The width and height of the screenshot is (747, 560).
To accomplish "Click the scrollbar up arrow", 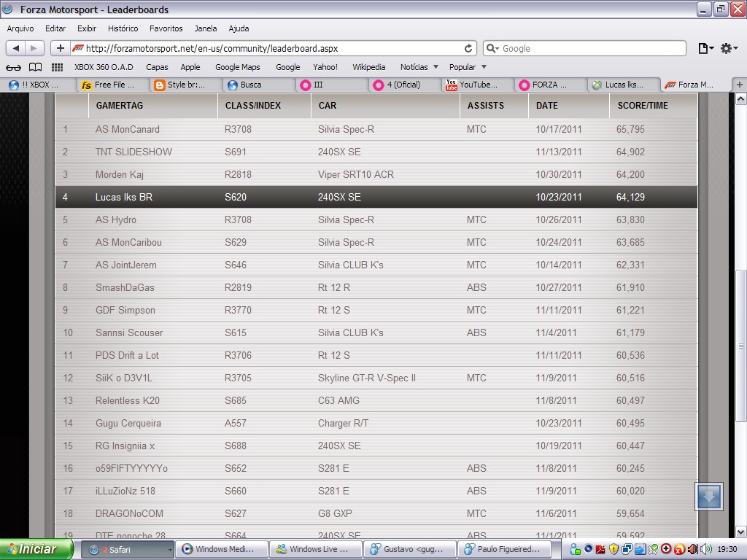I will pyautogui.click(x=740, y=99).
